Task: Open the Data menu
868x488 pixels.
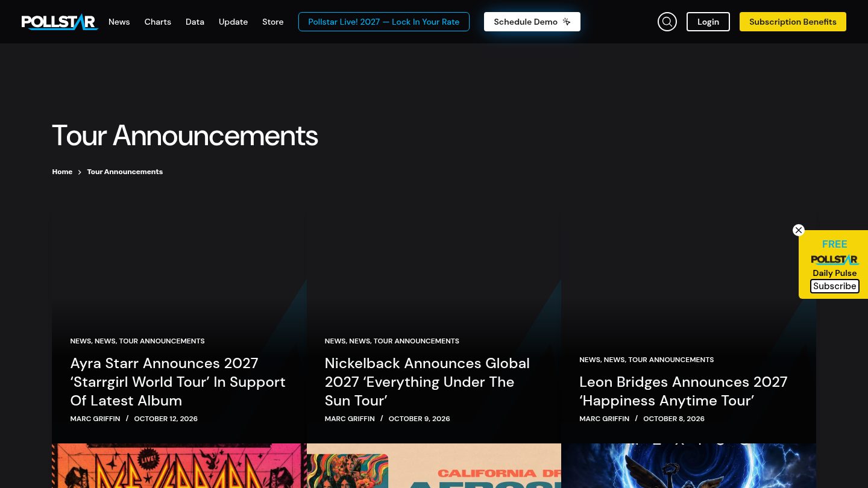Action: (x=195, y=22)
